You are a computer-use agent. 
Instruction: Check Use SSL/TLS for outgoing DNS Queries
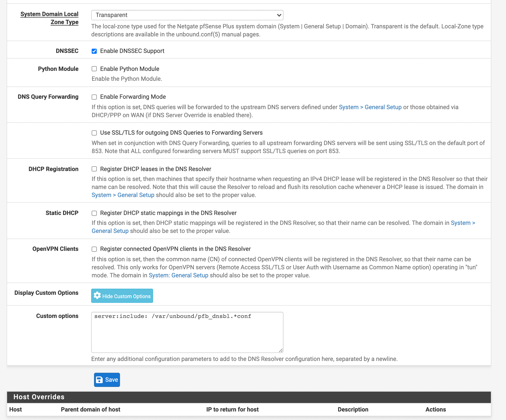(x=94, y=133)
